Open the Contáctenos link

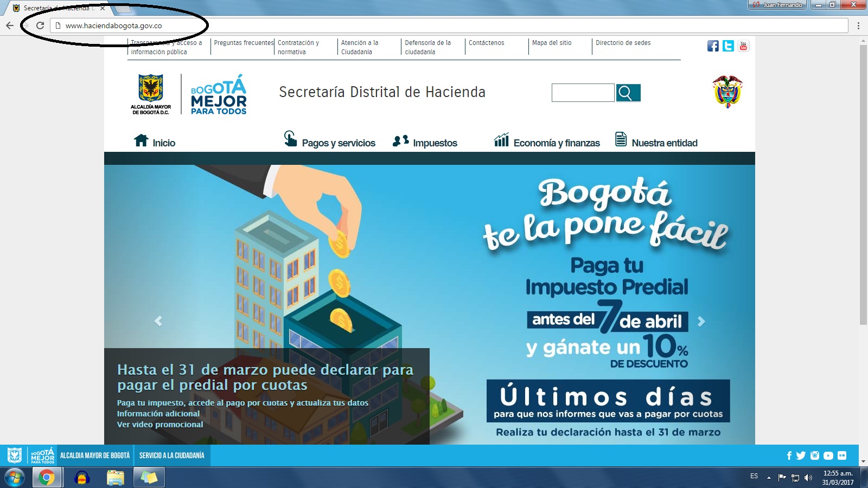click(486, 43)
